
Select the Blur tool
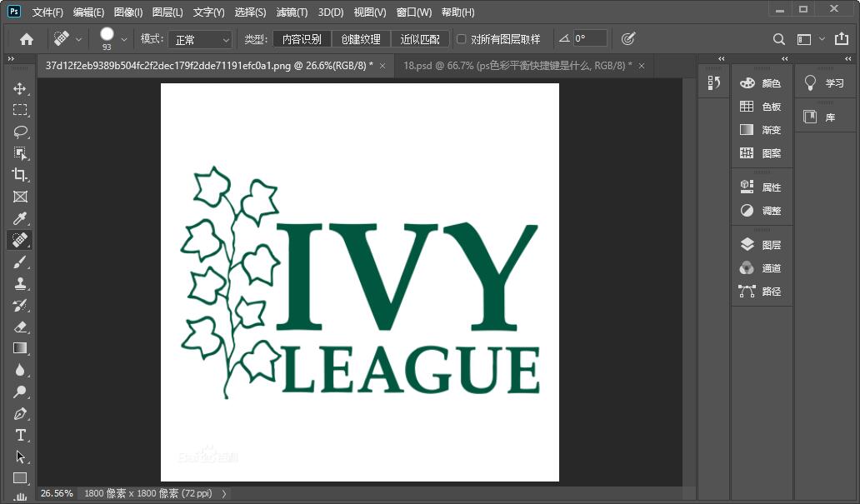click(x=20, y=370)
